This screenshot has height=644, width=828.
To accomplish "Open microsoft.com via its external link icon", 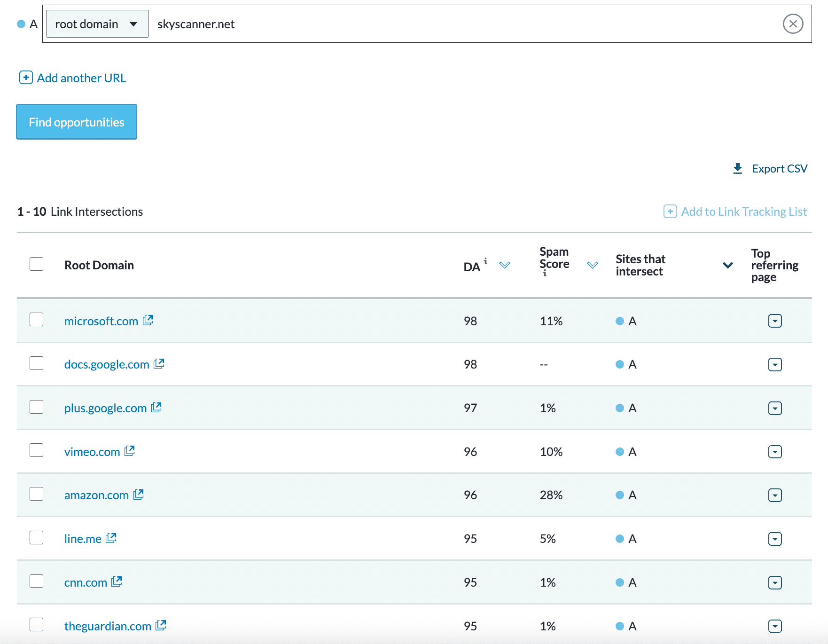I will click(148, 320).
